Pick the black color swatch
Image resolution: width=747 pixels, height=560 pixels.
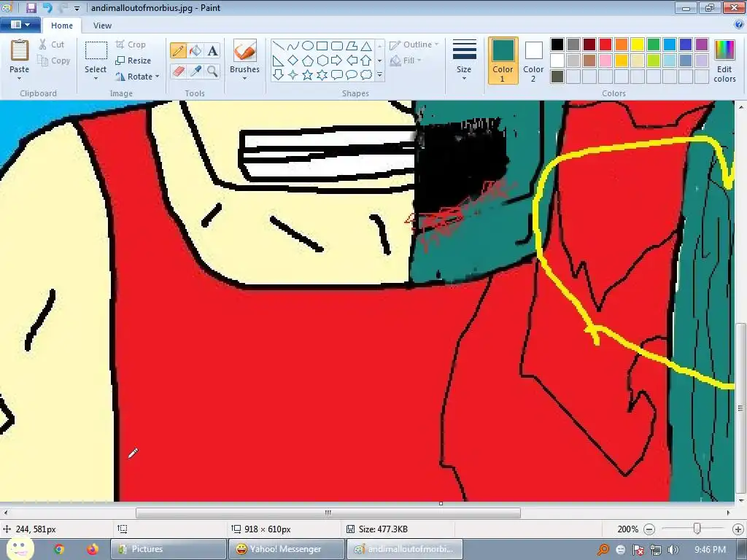point(557,44)
